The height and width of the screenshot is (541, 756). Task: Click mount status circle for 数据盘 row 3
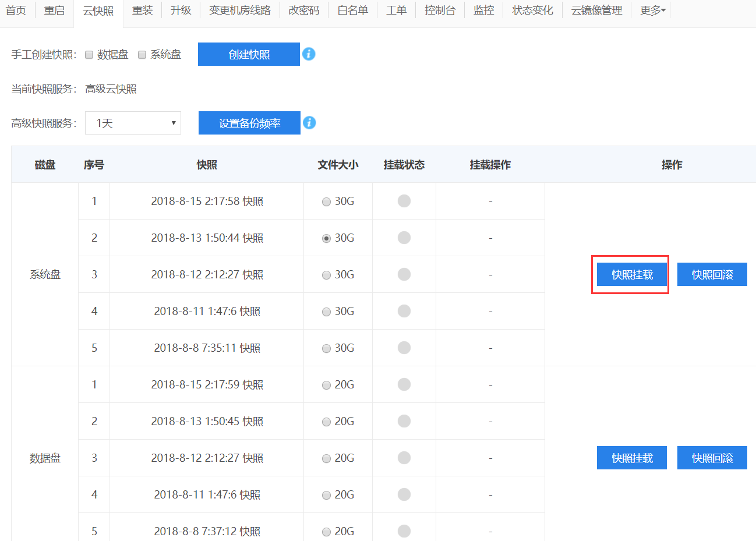[404, 458]
